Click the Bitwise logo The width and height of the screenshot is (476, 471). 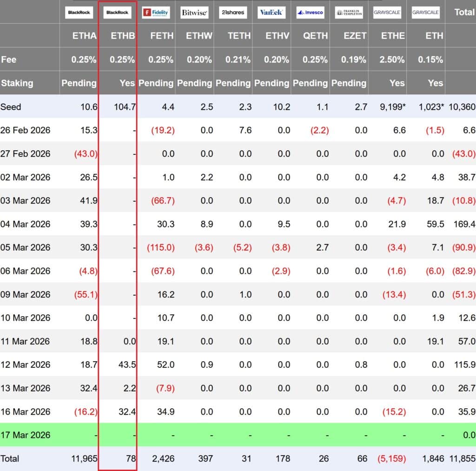194,13
